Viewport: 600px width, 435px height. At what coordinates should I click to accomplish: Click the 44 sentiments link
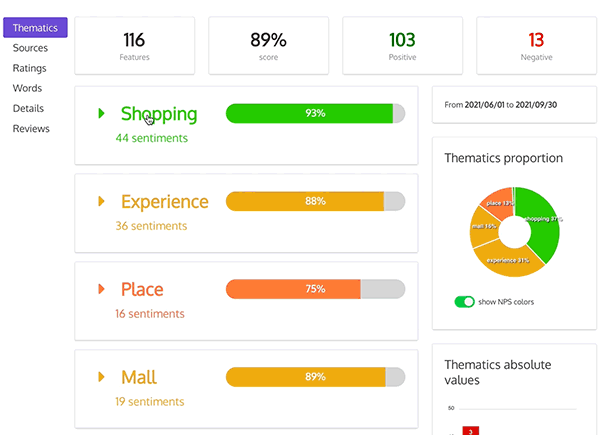point(151,138)
